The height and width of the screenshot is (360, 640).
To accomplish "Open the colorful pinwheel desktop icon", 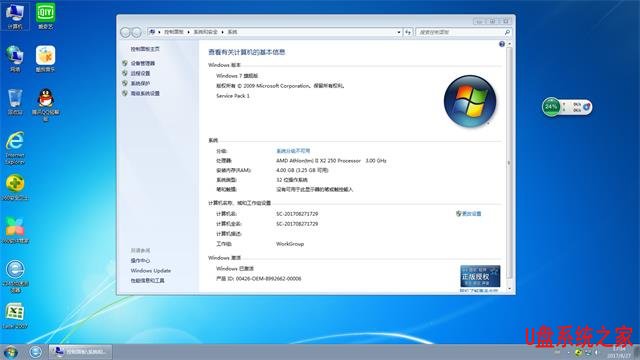I will [x=15, y=230].
